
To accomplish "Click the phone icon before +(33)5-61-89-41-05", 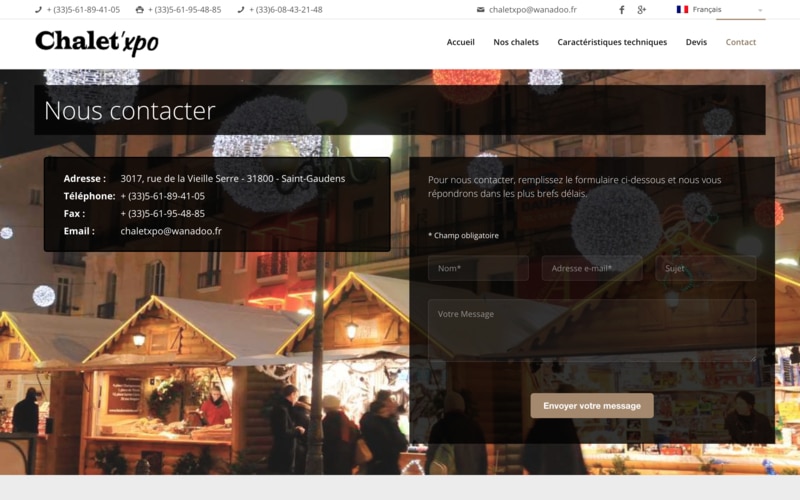I will (x=38, y=10).
